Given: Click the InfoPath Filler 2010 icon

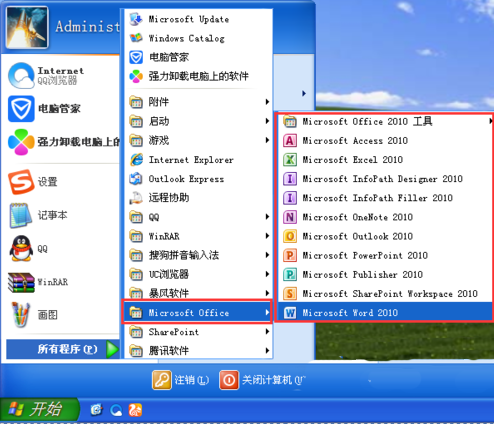Looking at the screenshot, I should (x=290, y=198).
